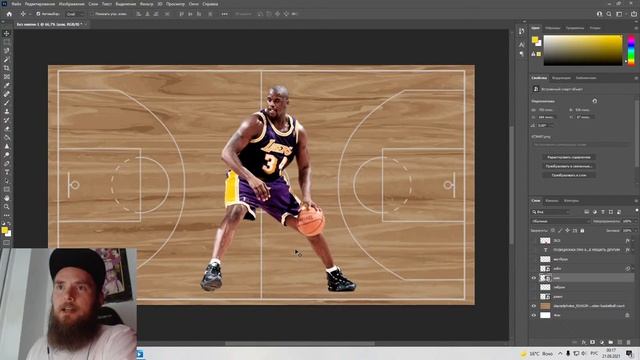The image size is (640, 360).
Task: Add a layer mask from Layers panel bottom
Action: click(x=593, y=342)
